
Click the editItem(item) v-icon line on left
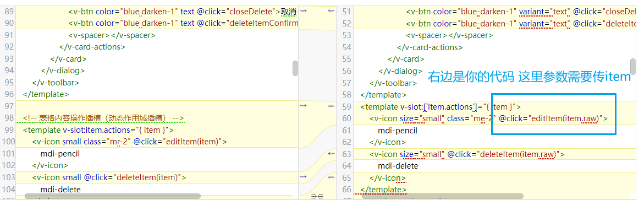point(130,142)
